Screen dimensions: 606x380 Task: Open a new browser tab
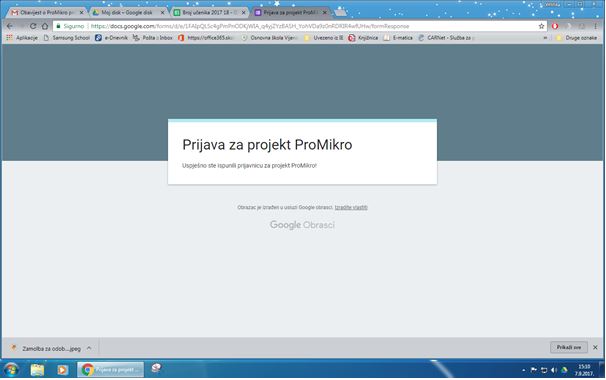click(x=340, y=12)
